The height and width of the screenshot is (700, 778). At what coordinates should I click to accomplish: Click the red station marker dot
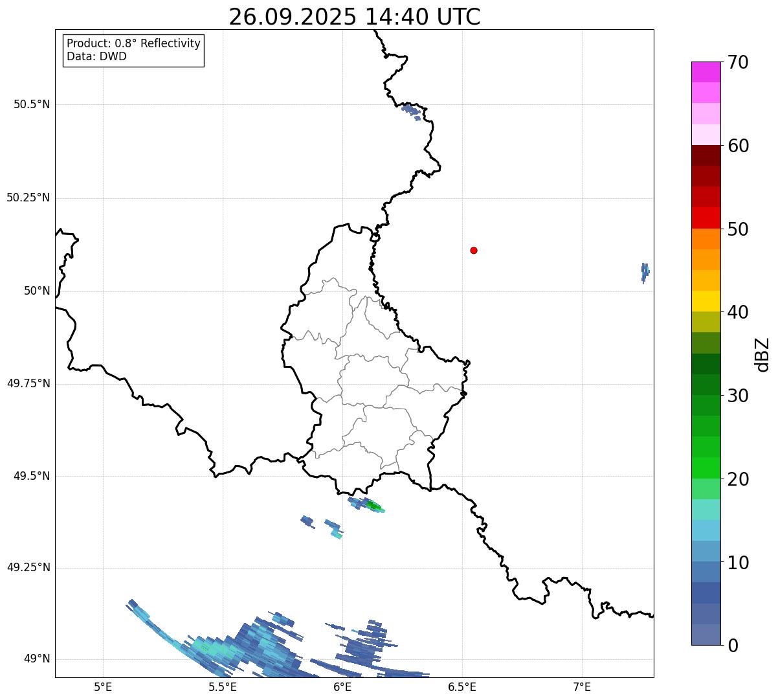coord(474,250)
